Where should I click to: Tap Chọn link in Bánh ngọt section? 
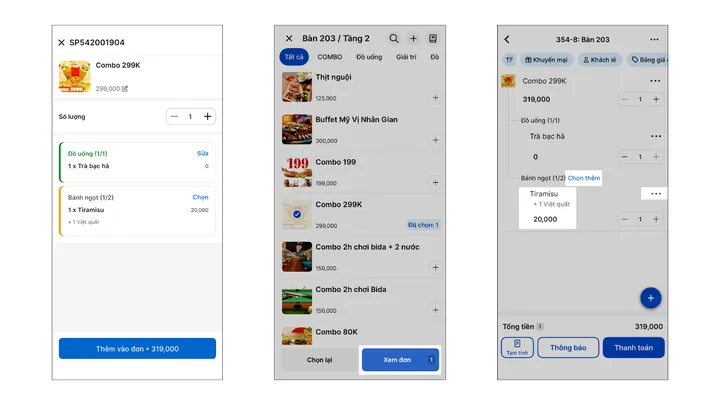[200, 197]
